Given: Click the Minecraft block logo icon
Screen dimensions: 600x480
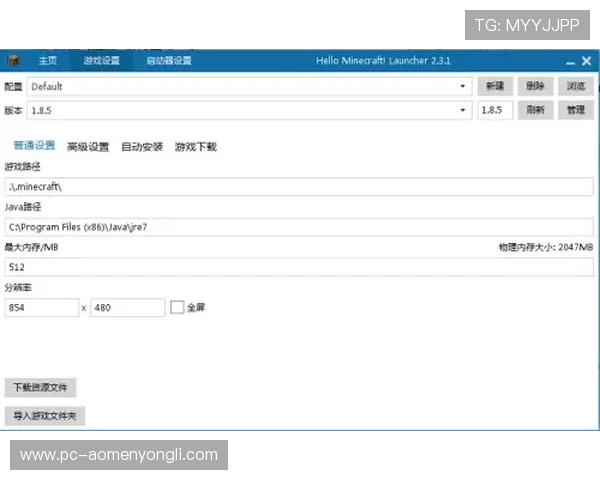Looking at the screenshot, I should [13, 60].
